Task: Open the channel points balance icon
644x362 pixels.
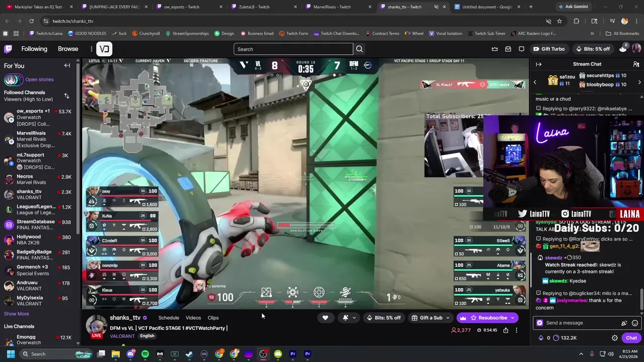Action: click(x=556, y=338)
